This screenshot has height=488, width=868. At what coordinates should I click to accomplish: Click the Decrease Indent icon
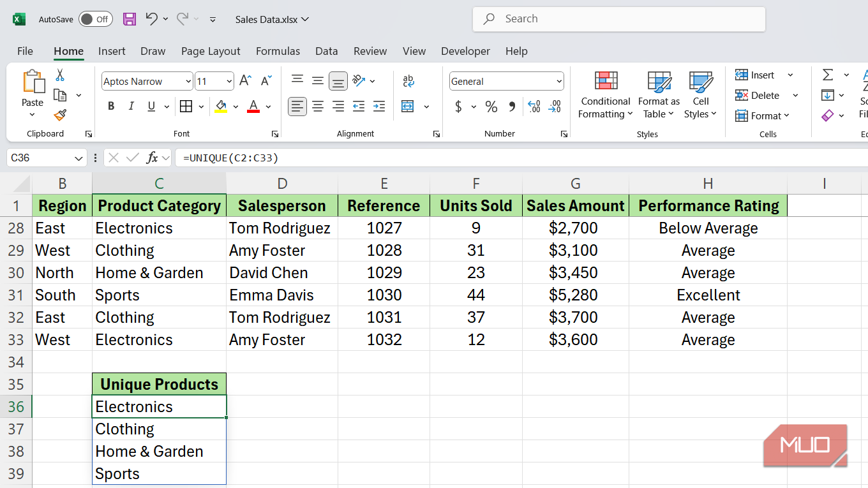click(359, 107)
